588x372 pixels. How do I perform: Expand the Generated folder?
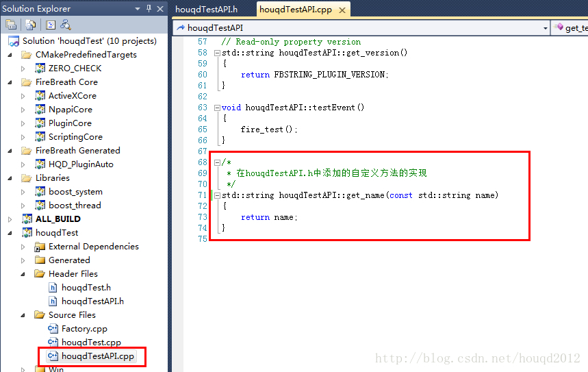pos(23,260)
